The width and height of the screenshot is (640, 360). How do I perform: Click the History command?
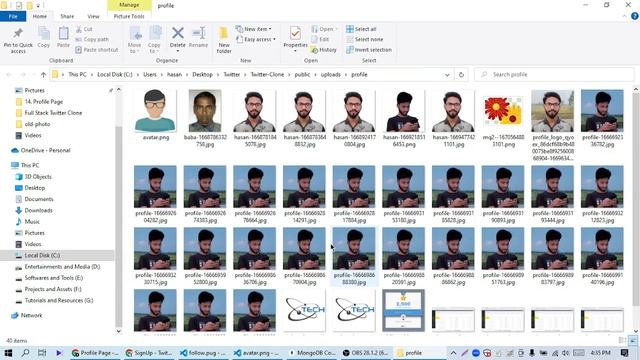coord(324,50)
